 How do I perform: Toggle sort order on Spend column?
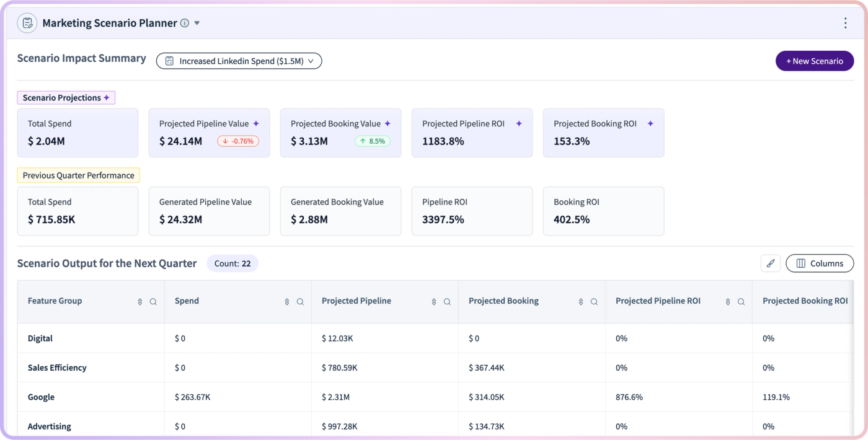click(287, 302)
